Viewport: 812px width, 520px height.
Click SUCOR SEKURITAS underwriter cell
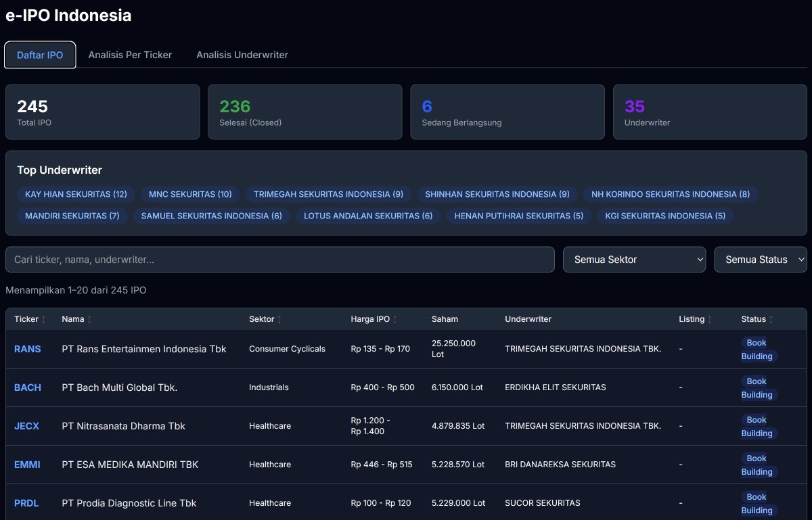click(x=543, y=503)
